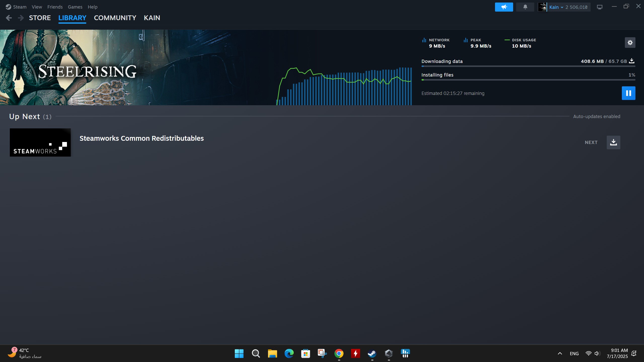Open Microsoft Store from the taskbar
This screenshot has height=362, width=644.
click(x=306, y=353)
